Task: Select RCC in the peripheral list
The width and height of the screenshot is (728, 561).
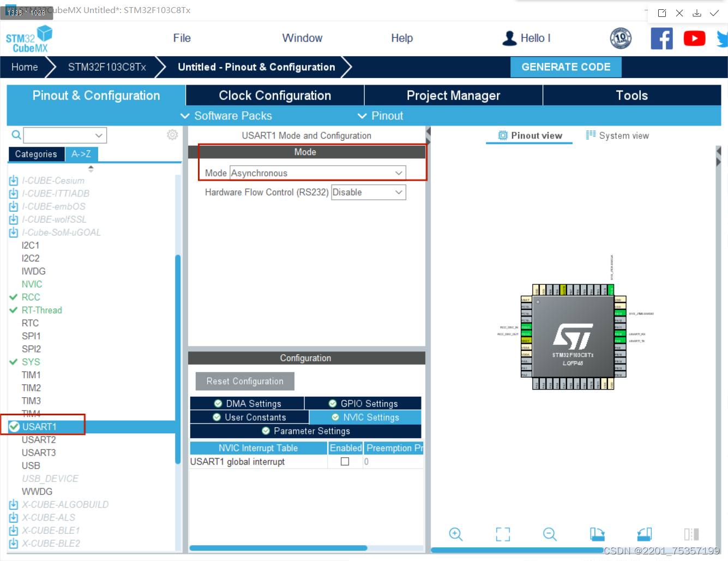Action: (x=31, y=297)
